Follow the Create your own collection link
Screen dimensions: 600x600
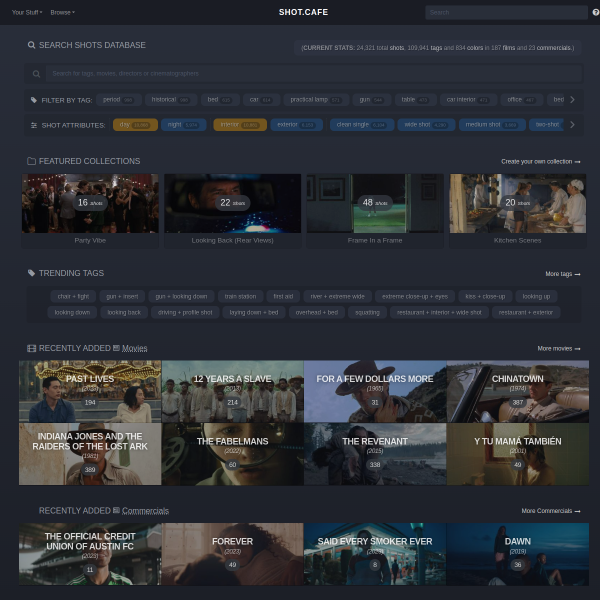pyautogui.click(x=541, y=161)
